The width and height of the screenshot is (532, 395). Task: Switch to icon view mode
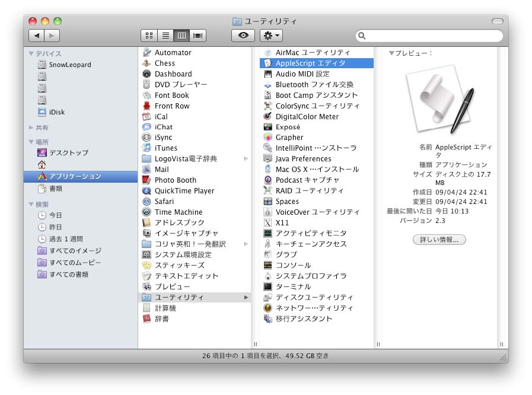coord(149,36)
